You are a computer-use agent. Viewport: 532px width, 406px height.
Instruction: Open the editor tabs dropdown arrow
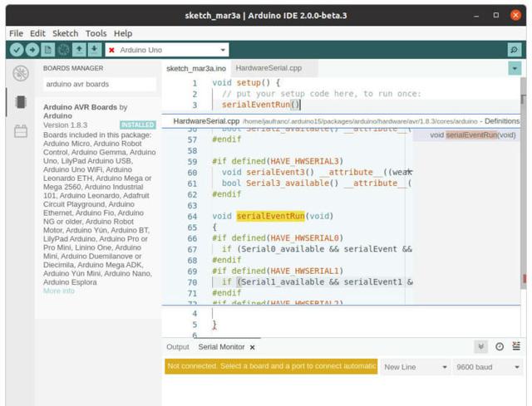[x=515, y=68]
